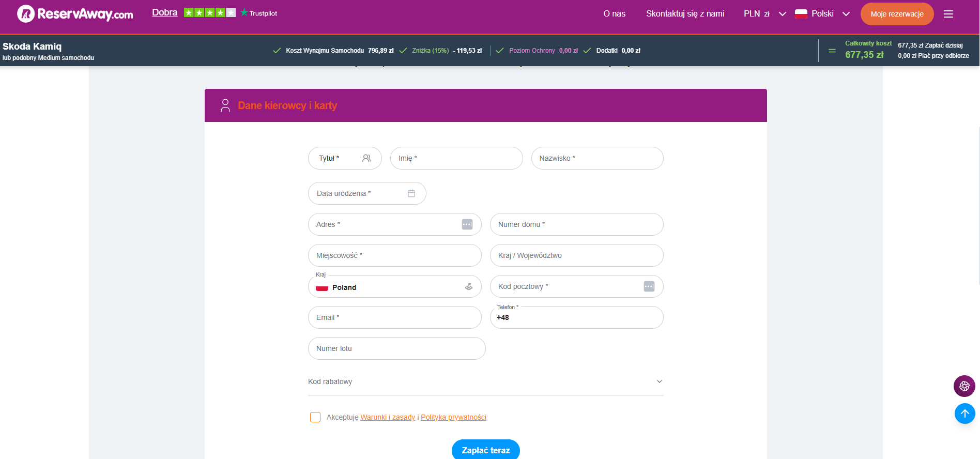This screenshot has height=459, width=980.
Task: Open the purple cookie settings round button
Action: pos(964,386)
